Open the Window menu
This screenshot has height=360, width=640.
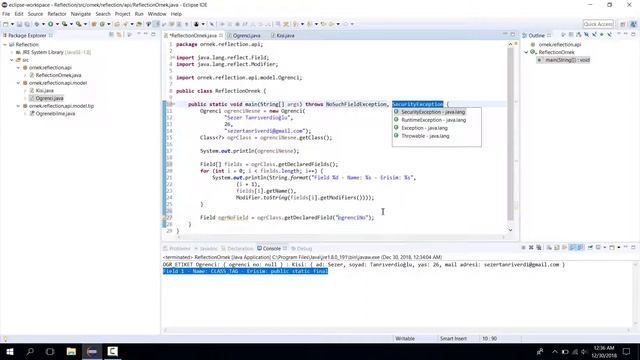click(x=157, y=14)
